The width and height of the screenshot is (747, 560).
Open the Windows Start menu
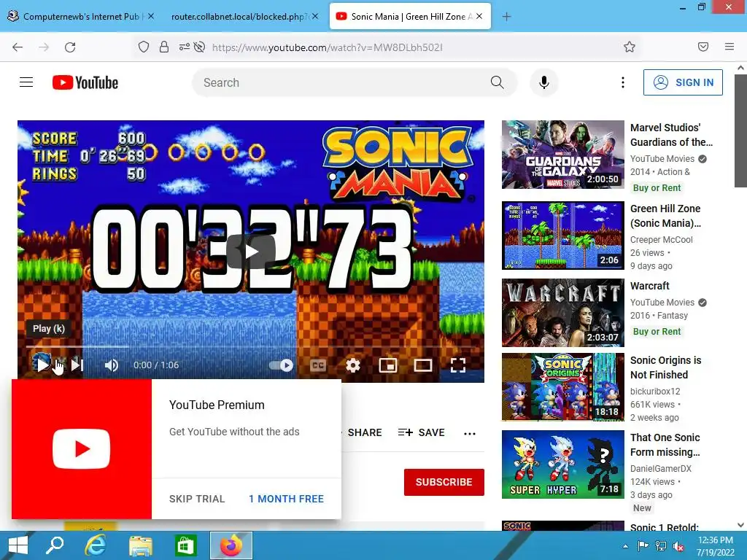click(x=18, y=545)
